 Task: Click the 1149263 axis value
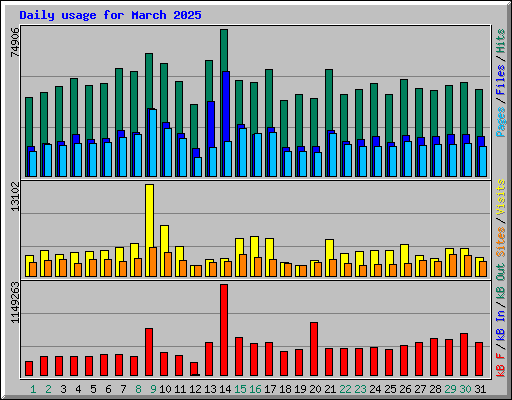point(15,303)
